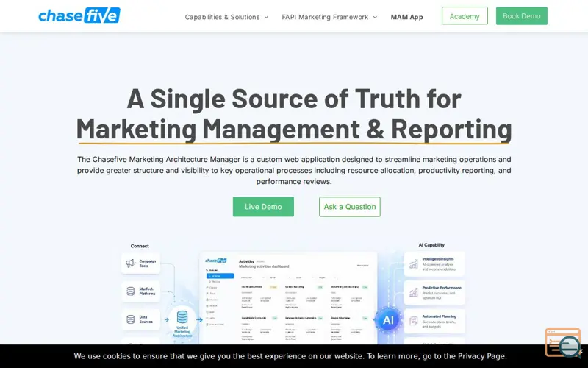Viewport: 588px width, 368px height.
Task: Click the Predictive Performance chart icon
Action: click(414, 292)
